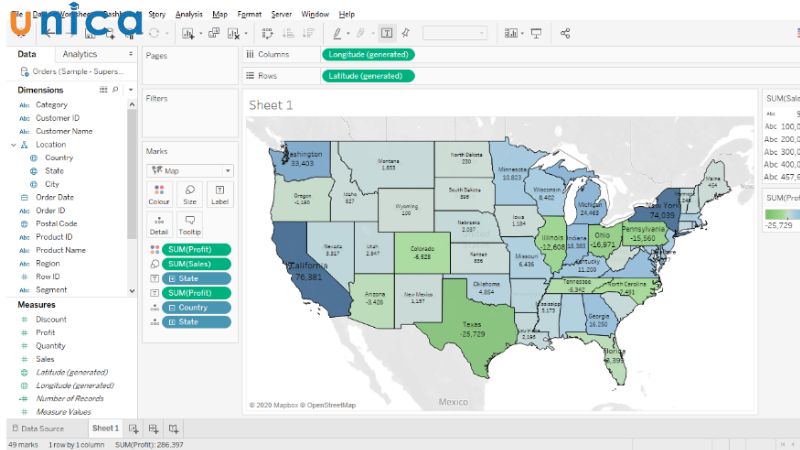The image size is (800, 450).
Task: Select the Latitude (generated) pill in Rows
Action: coord(366,76)
